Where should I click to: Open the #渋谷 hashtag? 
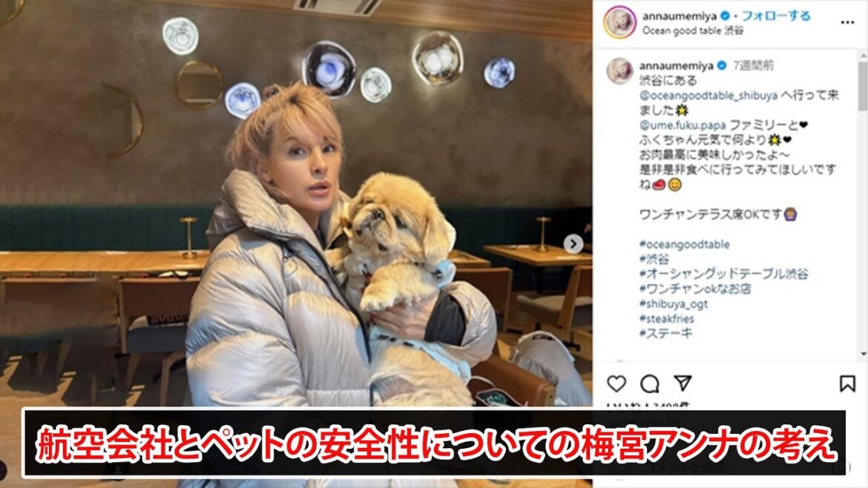(654, 259)
